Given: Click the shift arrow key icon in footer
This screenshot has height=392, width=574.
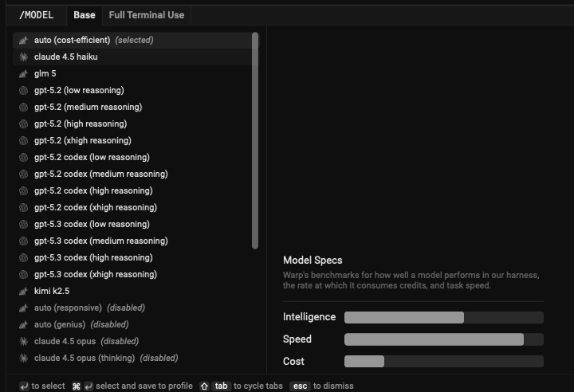Looking at the screenshot, I should tap(204, 386).
